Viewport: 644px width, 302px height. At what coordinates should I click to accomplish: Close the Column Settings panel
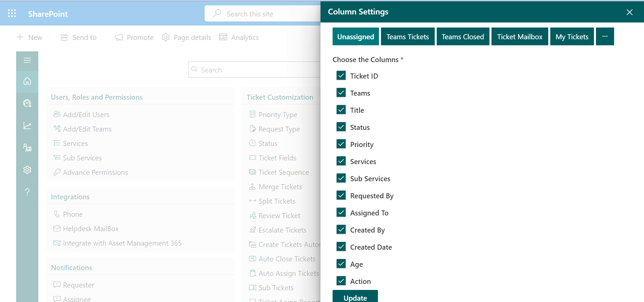tap(630, 12)
